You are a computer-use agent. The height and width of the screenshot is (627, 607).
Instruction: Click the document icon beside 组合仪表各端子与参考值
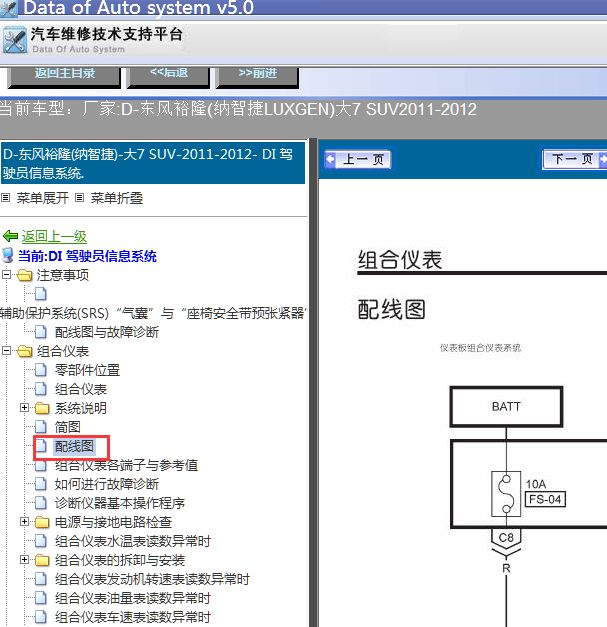(x=41, y=466)
